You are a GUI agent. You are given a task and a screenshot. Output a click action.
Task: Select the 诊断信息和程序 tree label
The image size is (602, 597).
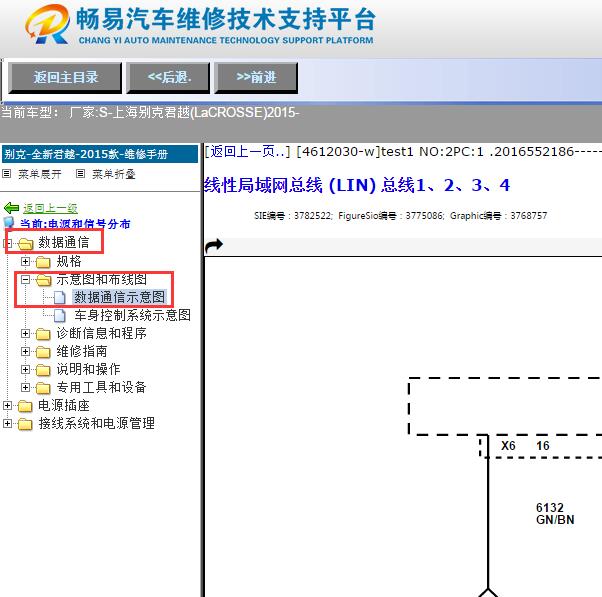click(x=101, y=333)
